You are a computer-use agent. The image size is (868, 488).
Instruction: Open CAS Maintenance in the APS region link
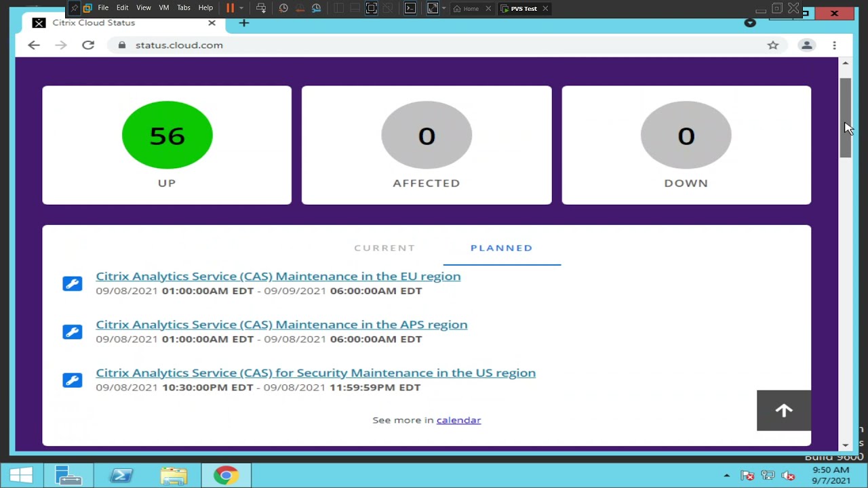point(281,324)
